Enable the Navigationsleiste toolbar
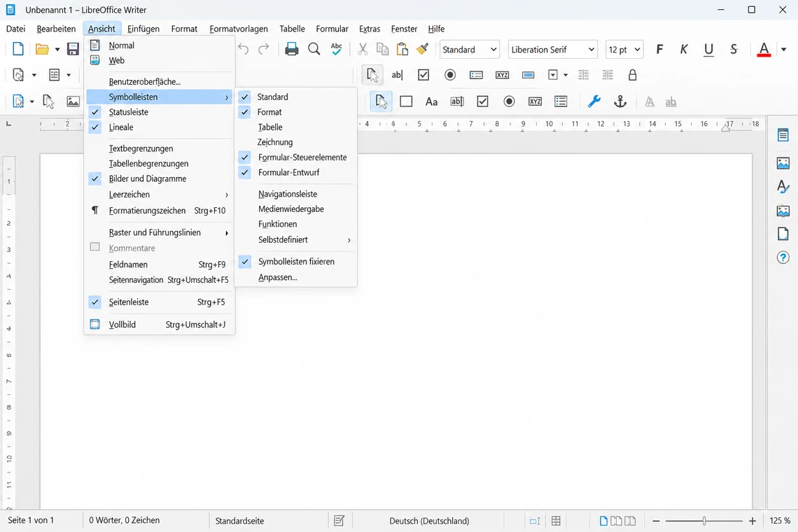The width and height of the screenshot is (798, 532). (x=296, y=194)
